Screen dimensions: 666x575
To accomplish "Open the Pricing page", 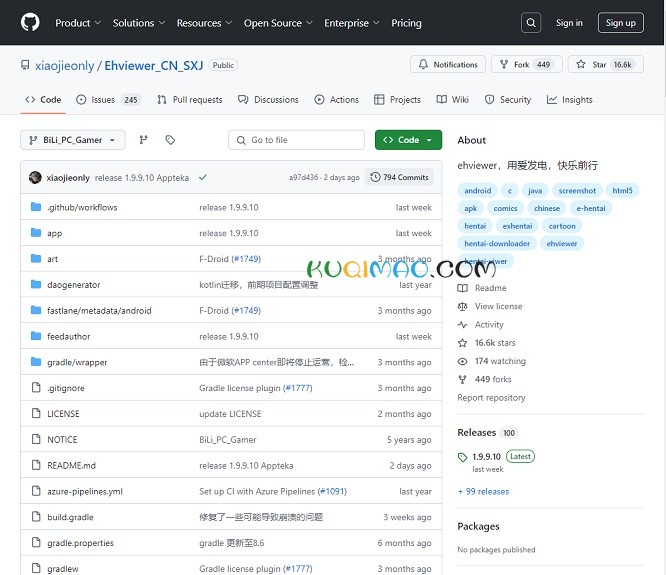I will click(x=406, y=23).
